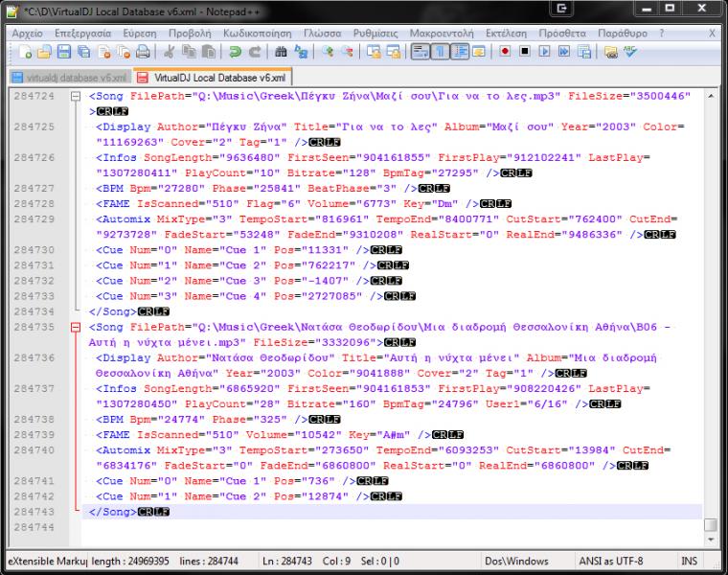Select the VirtualDJ Local Database v6.xml tab
728x575 pixels.
(213, 78)
